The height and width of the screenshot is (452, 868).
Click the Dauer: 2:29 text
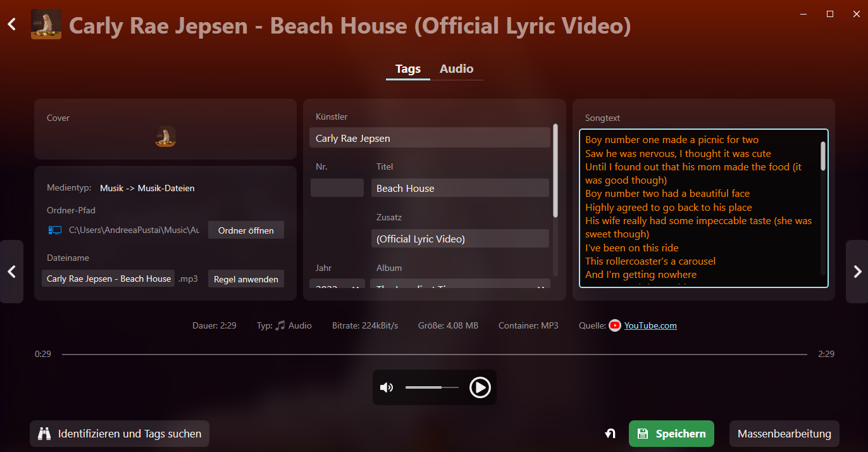[x=214, y=325]
